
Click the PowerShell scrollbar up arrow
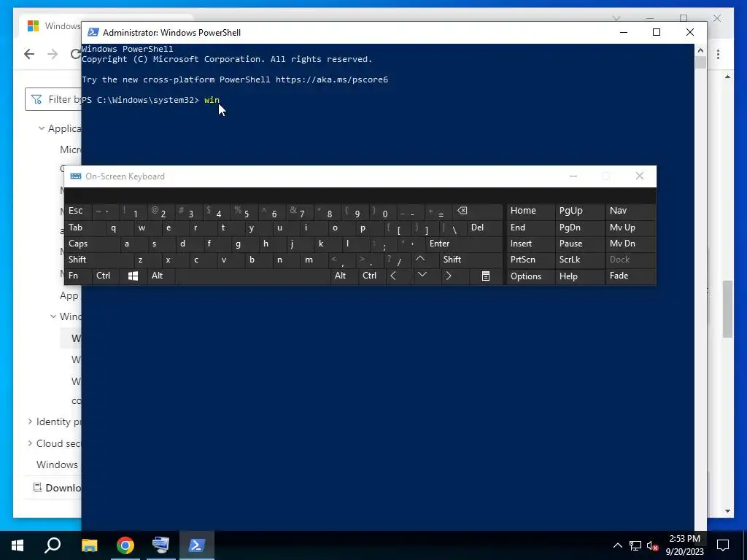(700, 50)
